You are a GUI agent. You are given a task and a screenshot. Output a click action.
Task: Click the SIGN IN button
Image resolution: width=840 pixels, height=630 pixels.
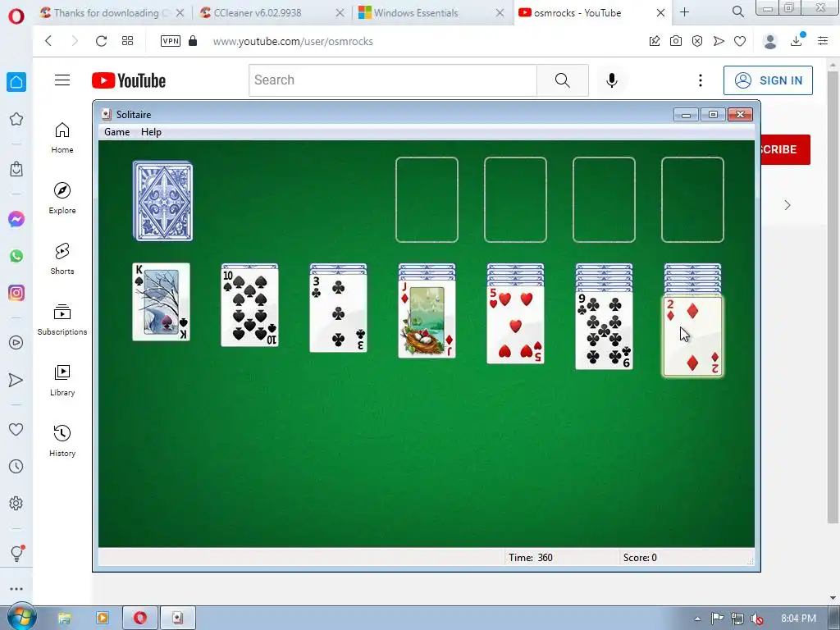(x=768, y=80)
